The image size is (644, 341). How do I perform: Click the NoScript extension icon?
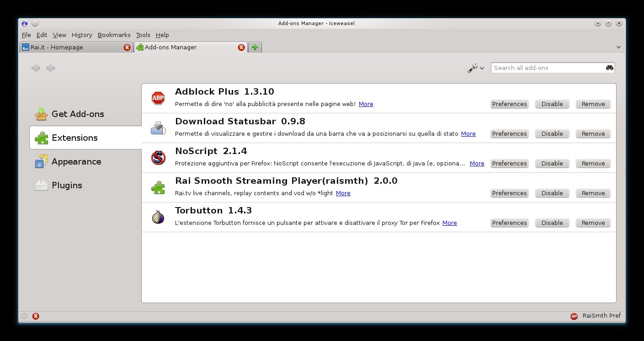[x=158, y=158]
